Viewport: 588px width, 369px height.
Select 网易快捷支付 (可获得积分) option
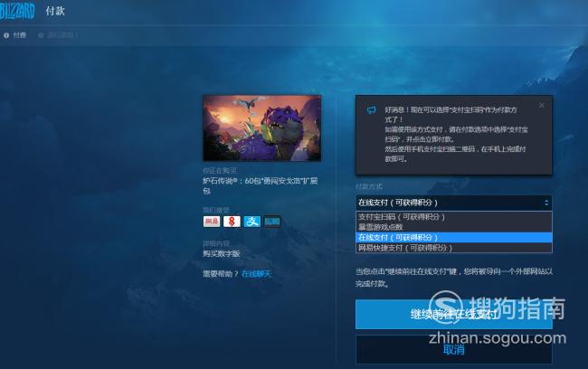454,248
